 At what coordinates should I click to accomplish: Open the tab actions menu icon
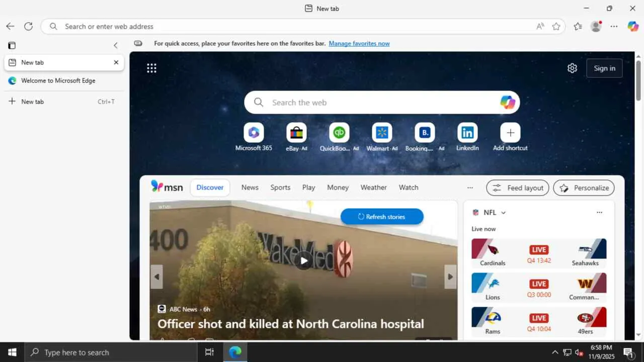coord(12,45)
